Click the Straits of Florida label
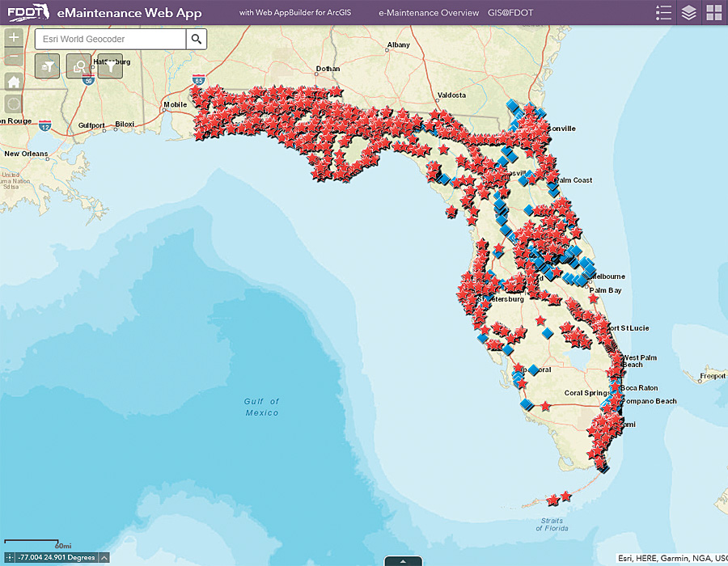The height and width of the screenshot is (566, 728). pyautogui.click(x=552, y=524)
